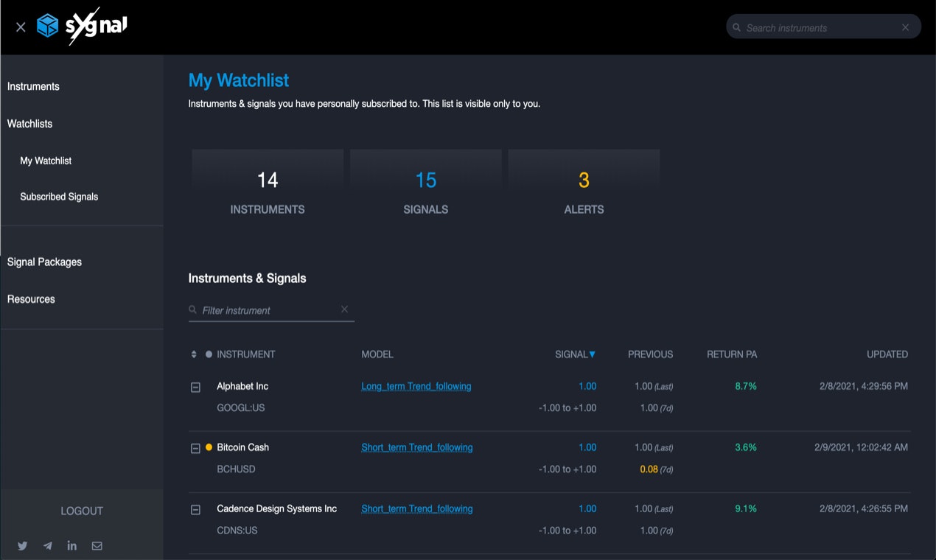936x560 pixels.
Task: Click the 8.7% return value
Action: pos(746,386)
